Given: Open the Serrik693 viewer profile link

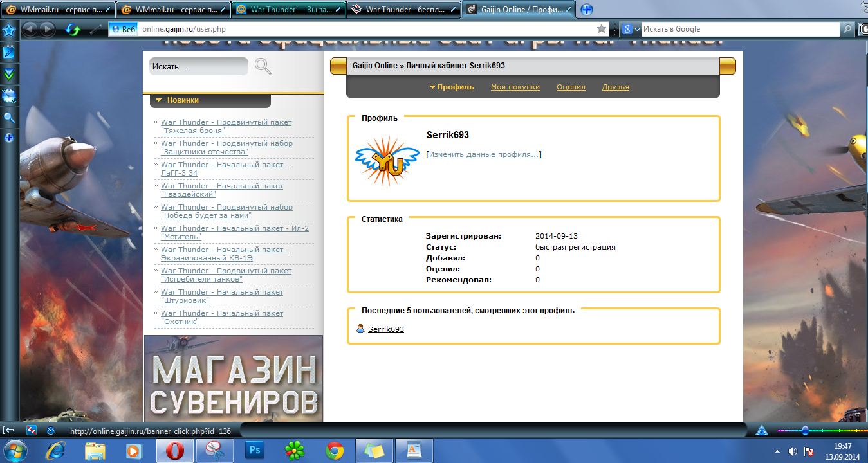Looking at the screenshot, I should click(x=386, y=329).
